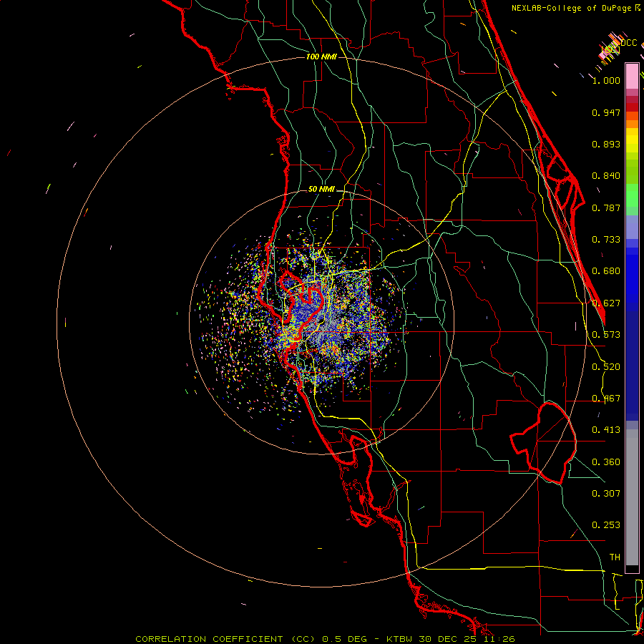Viewport: 644px width, 644px height.
Task: Select the 0.947 scale value
Action: (x=606, y=112)
